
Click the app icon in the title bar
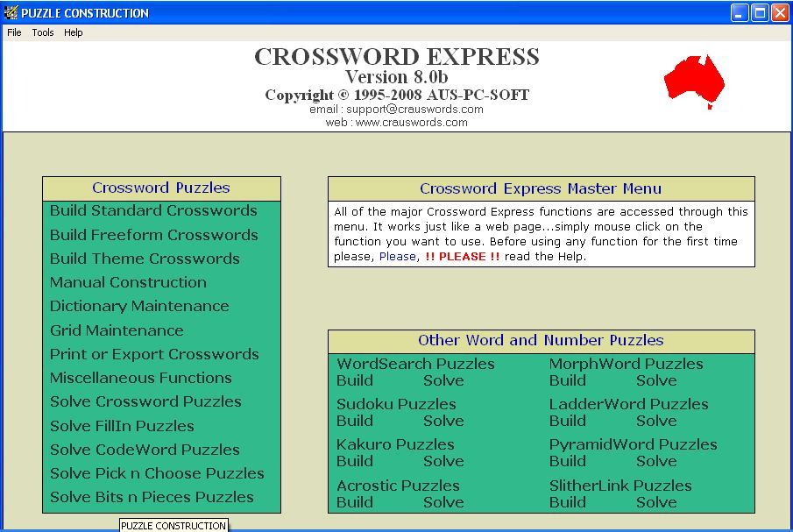11,12
